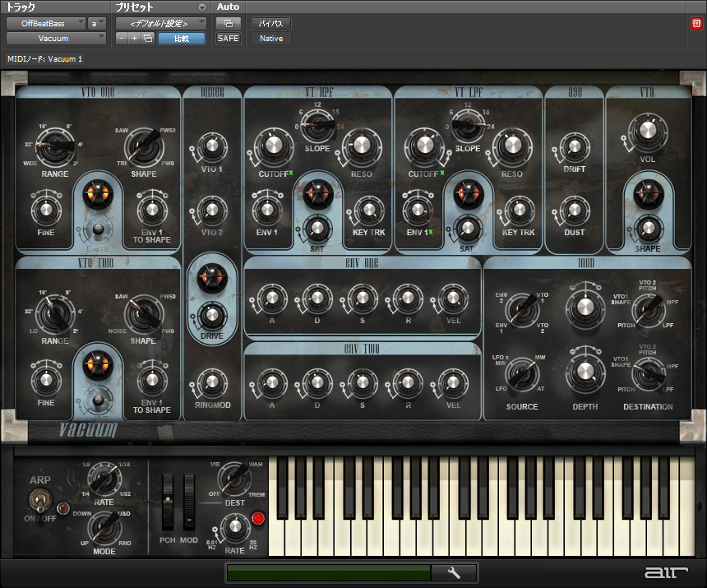Viewport: 707px width, 588px height.
Task: Click the ENV ONE attack A knob
Action: tap(272, 298)
